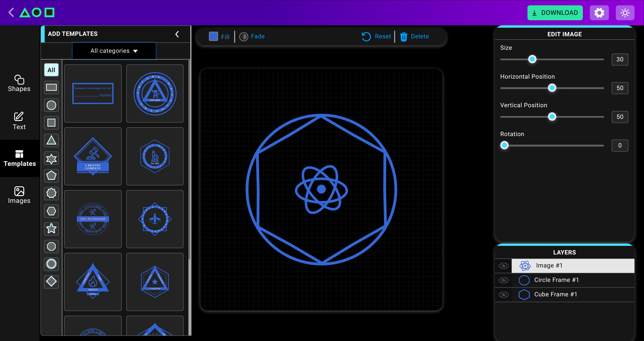
Task: Select the diamond shape category icon
Action: click(x=51, y=281)
